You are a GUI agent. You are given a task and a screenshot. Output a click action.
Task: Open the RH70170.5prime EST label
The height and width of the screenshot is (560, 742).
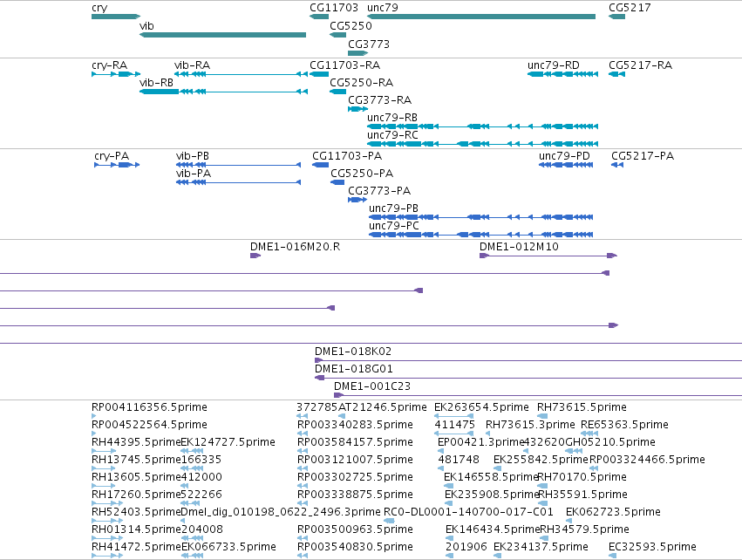click(582, 477)
